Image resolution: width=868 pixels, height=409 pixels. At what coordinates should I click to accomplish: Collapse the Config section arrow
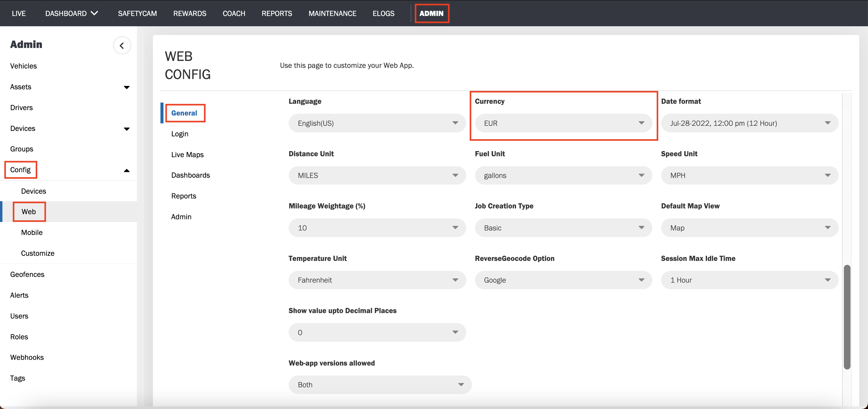coord(126,170)
